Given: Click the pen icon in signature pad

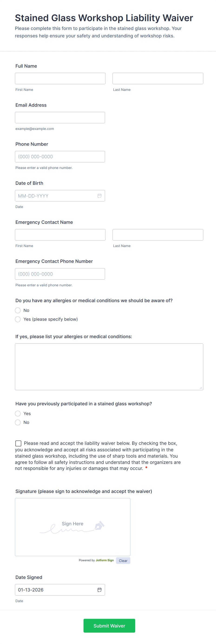Looking at the screenshot, I should [x=99, y=525].
